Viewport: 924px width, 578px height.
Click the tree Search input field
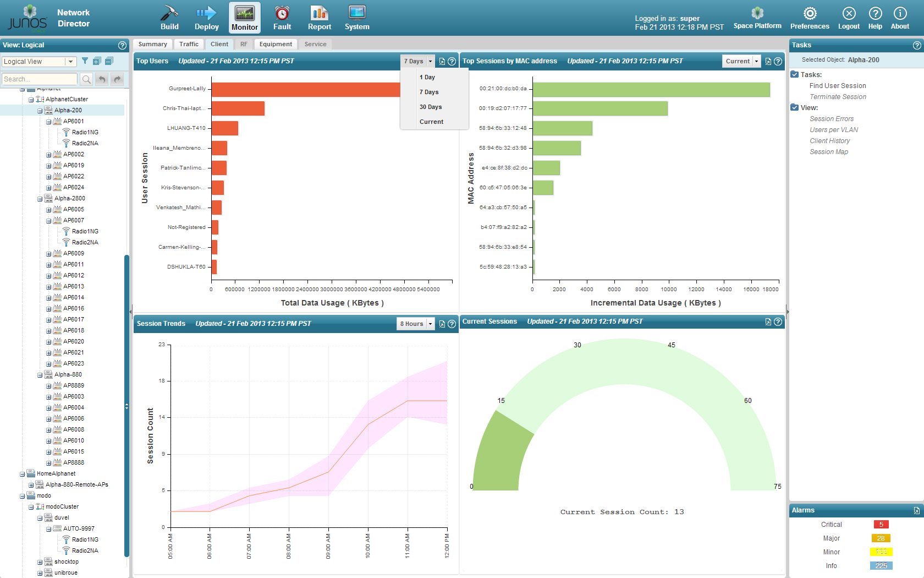[x=40, y=79]
